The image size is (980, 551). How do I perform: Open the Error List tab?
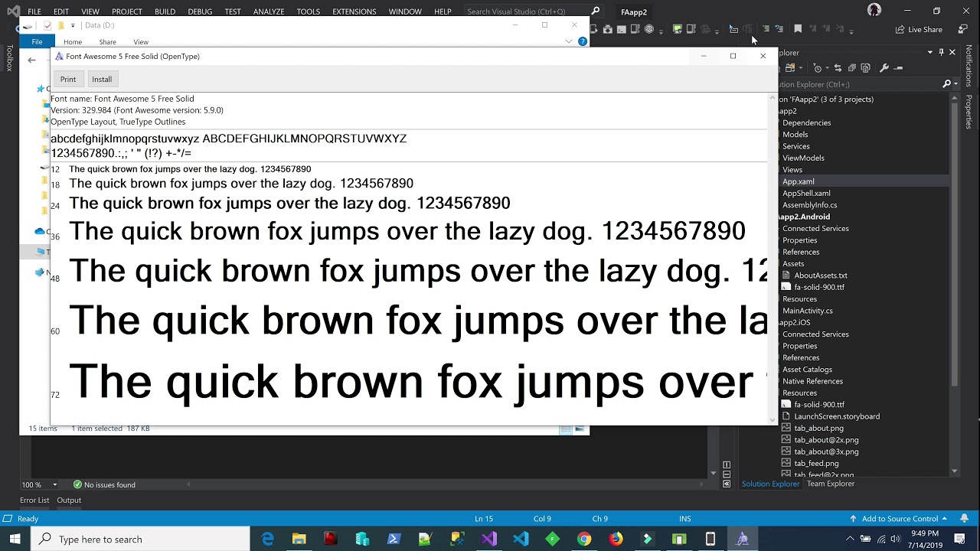point(34,500)
